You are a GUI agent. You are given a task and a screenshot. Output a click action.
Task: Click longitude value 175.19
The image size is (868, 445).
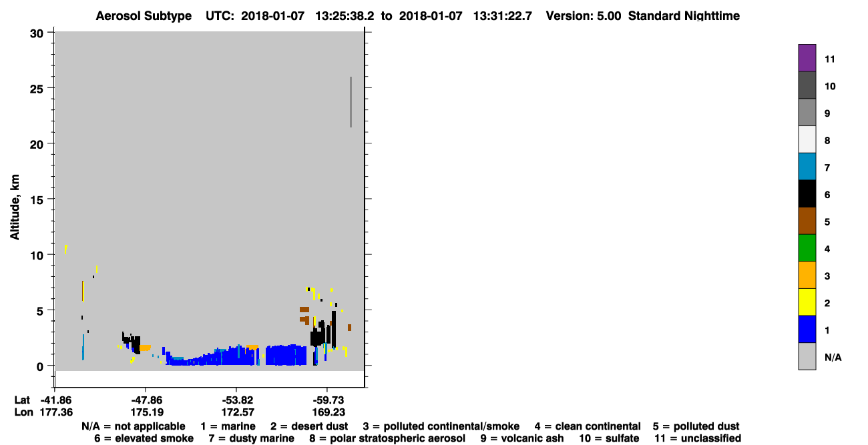pyautogui.click(x=147, y=412)
